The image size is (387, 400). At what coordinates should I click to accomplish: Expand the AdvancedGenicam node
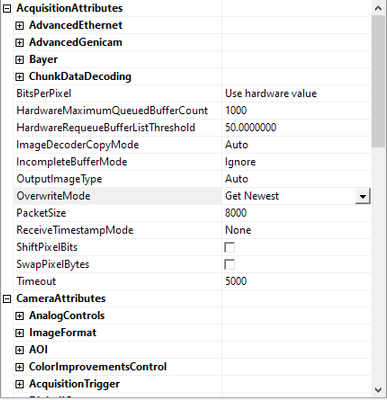[20, 42]
